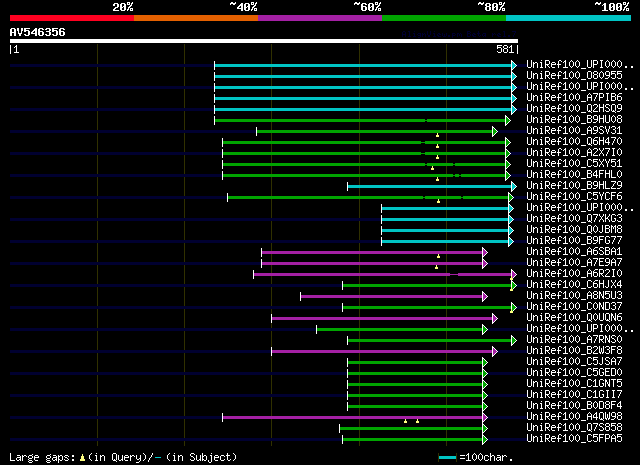Click the orange ~40% identity legend segment
Screen dimensions: 640x465
[x=196, y=18]
